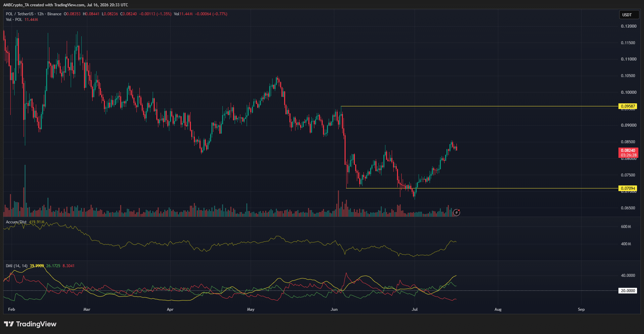
Task: Click the Aug label on time axis
Action: (498, 309)
